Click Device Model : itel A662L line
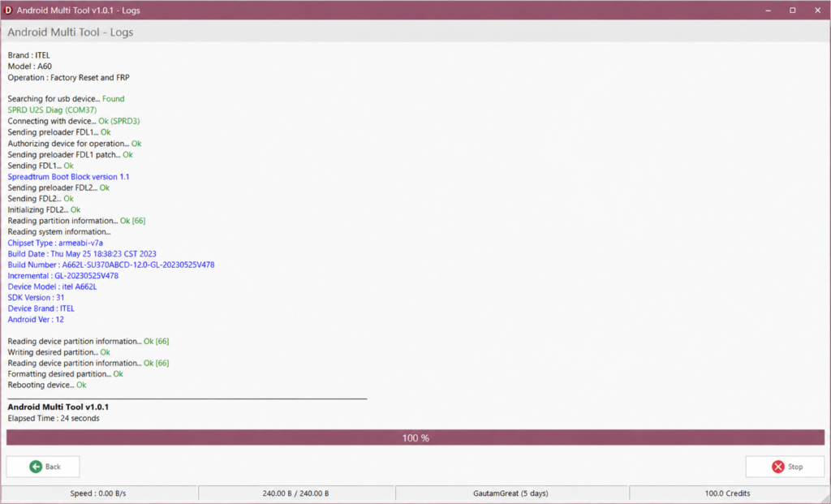 (x=52, y=286)
